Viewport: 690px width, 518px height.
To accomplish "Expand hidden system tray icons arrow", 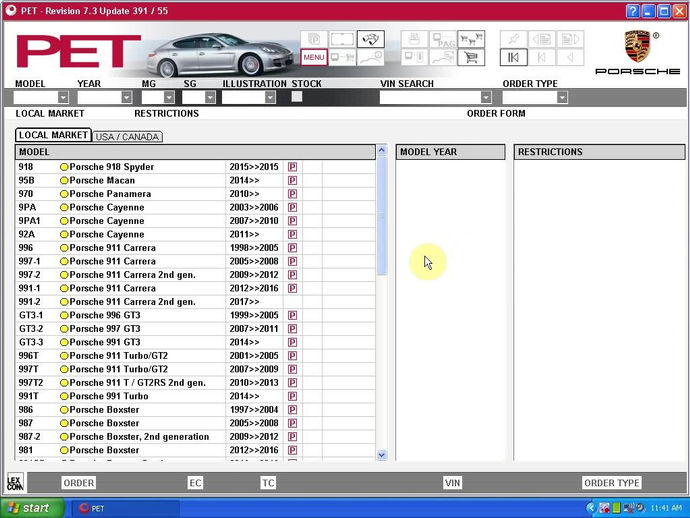I will tap(591, 508).
